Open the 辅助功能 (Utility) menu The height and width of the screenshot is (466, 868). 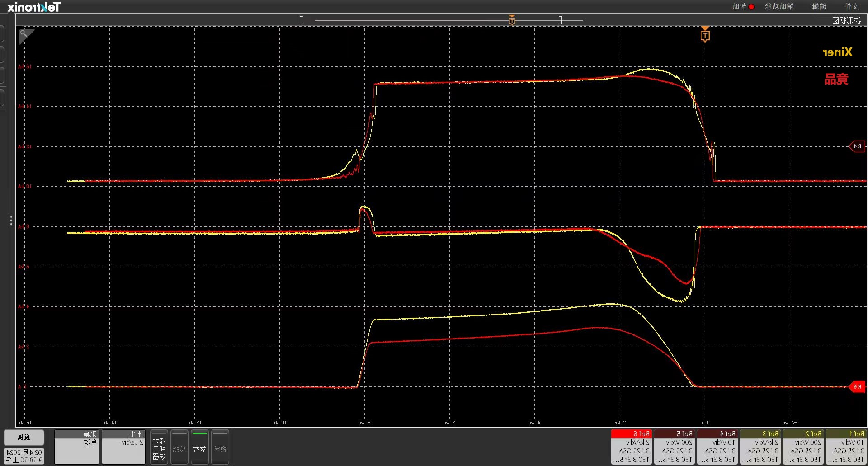[779, 7]
